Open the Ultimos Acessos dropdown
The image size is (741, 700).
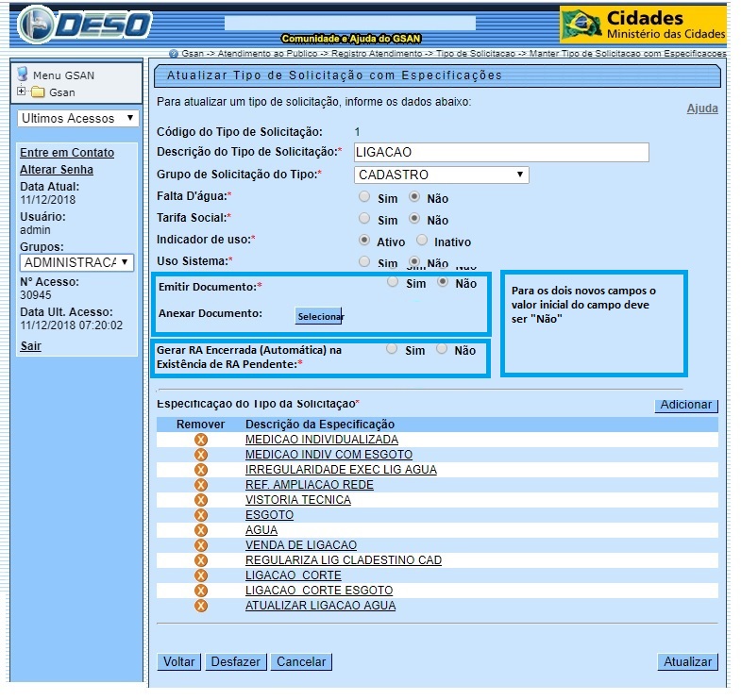(78, 119)
